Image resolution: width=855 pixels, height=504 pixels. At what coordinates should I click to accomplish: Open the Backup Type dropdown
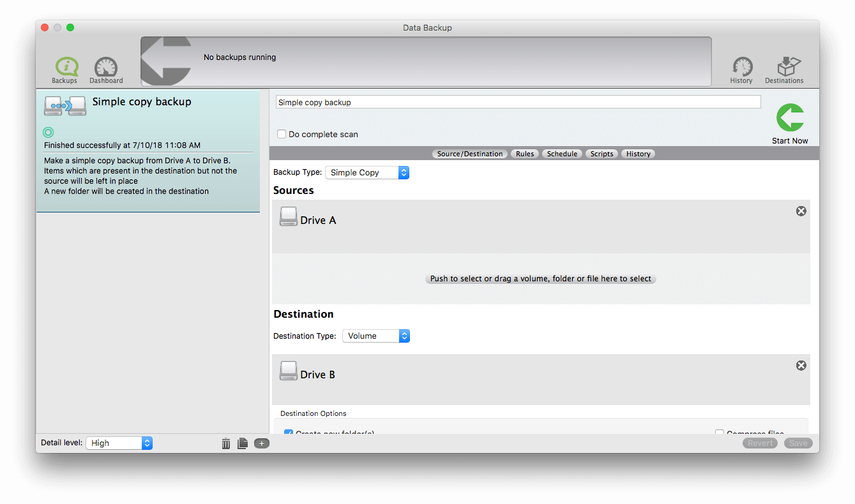[367, 172]
